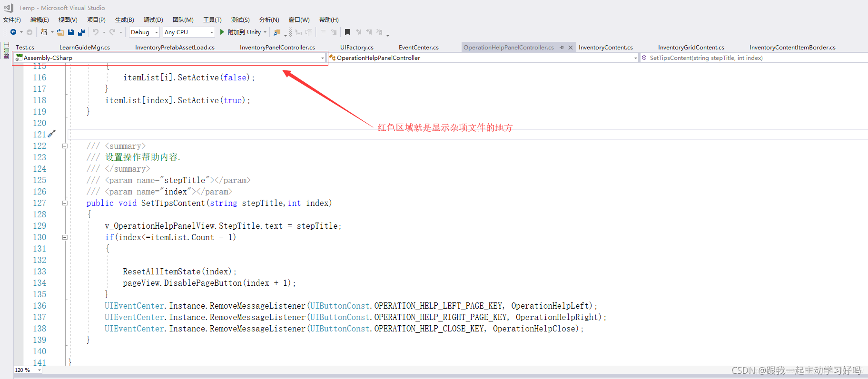Click the New Project toolbar icon
Viewport: 868px width, 379px height.
point(44,32)
